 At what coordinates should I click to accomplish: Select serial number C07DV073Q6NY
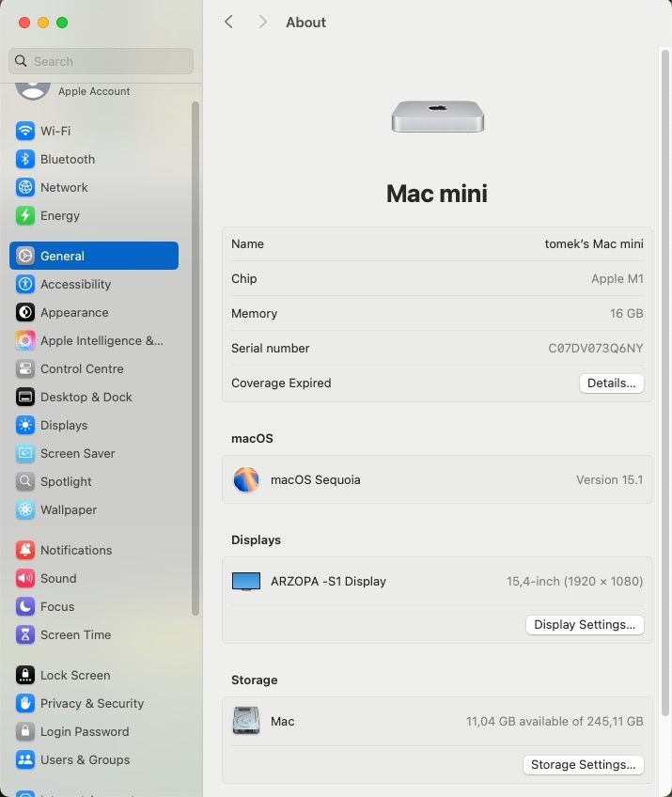point(595,348)
